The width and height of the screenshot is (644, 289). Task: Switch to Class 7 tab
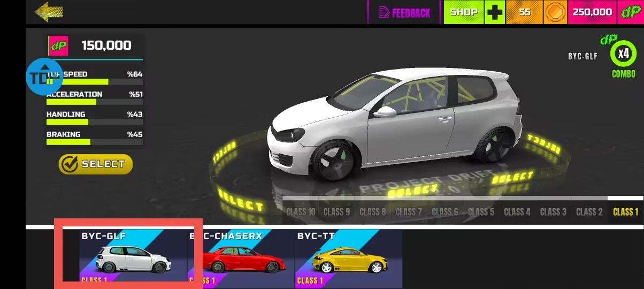(x=409, y=212)
